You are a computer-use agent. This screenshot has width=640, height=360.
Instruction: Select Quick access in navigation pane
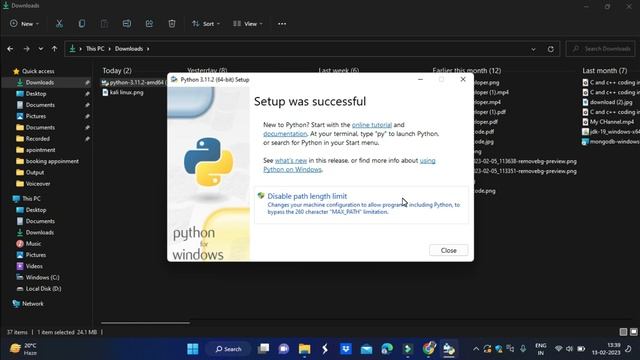(38, 71)
